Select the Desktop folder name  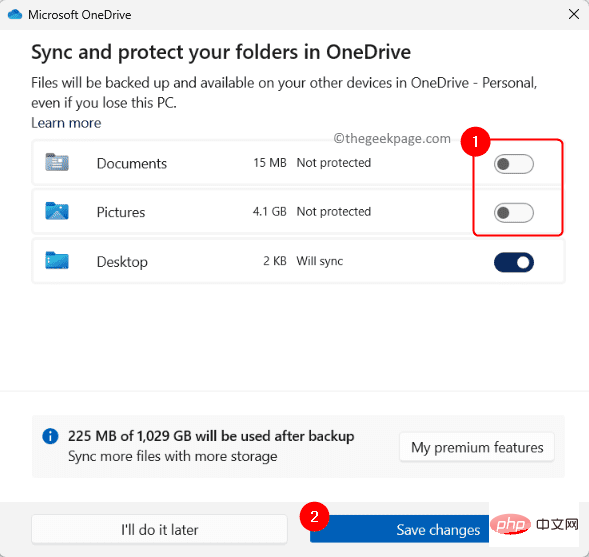point(122,262)
